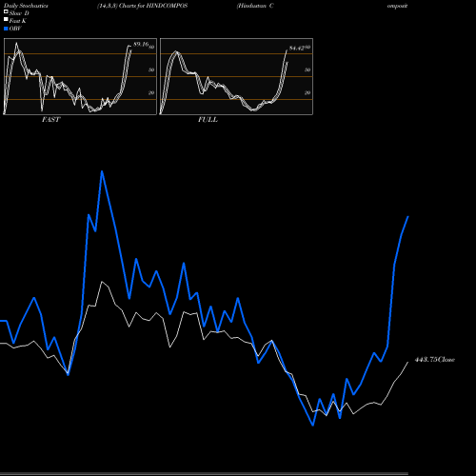Click the end of the white Close line
The image size is (476, 476).
click(x=408, y=362)
